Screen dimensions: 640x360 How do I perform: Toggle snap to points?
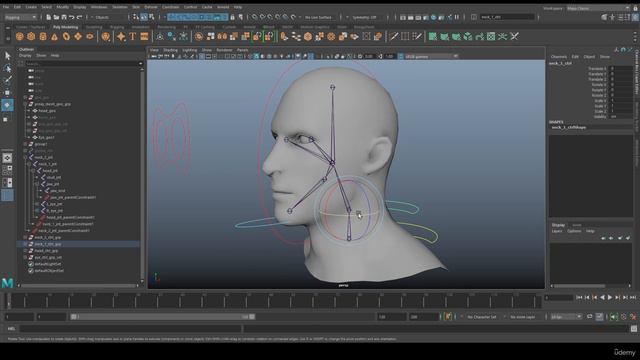point(270,17)
